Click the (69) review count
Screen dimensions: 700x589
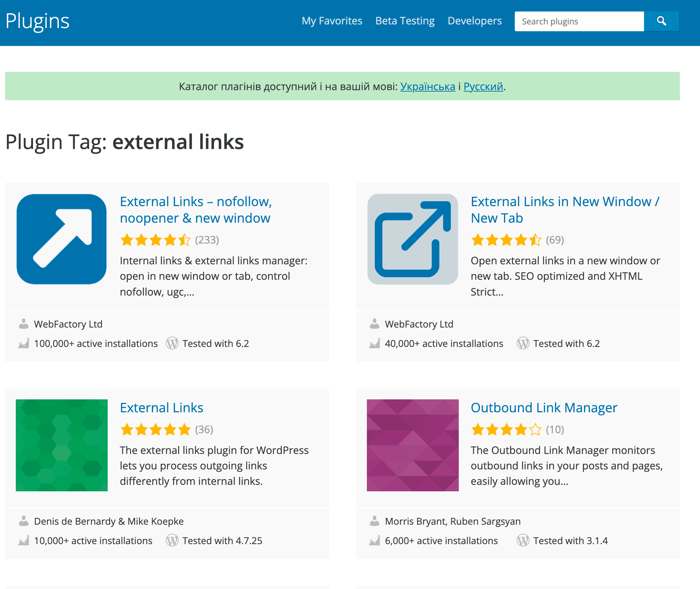coord(555,240)
